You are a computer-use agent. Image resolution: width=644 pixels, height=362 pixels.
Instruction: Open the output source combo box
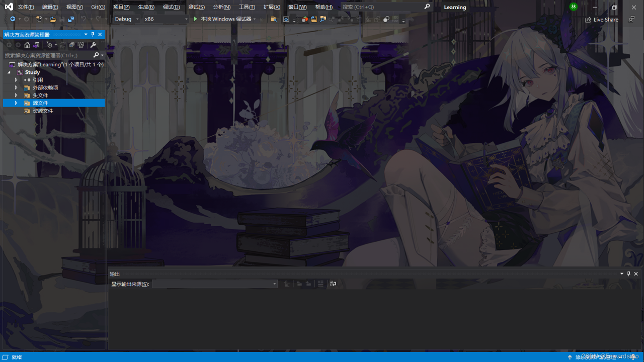pos(215,284)
